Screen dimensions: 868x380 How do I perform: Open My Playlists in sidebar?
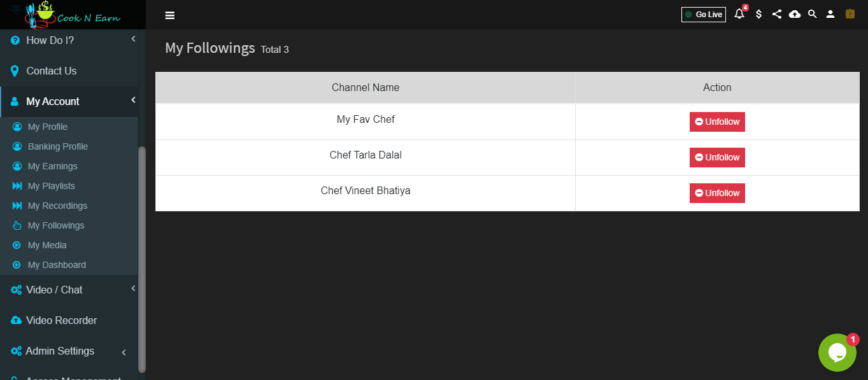coord(51,186)
